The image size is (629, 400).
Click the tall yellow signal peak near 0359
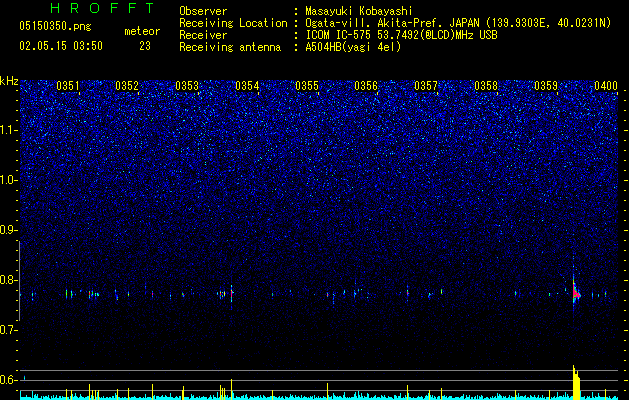(x=576, y=382)
